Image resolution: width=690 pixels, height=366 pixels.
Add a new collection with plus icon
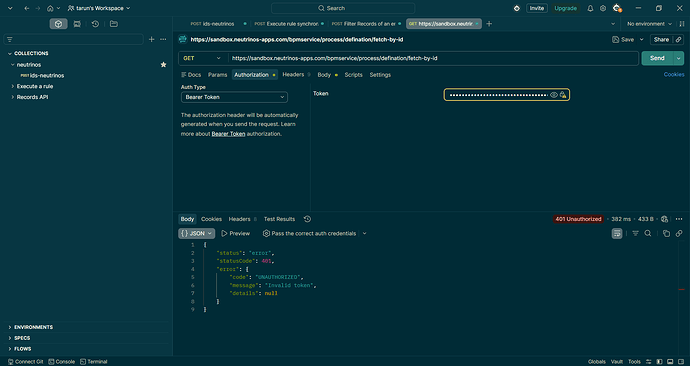[x=151, y=40]
